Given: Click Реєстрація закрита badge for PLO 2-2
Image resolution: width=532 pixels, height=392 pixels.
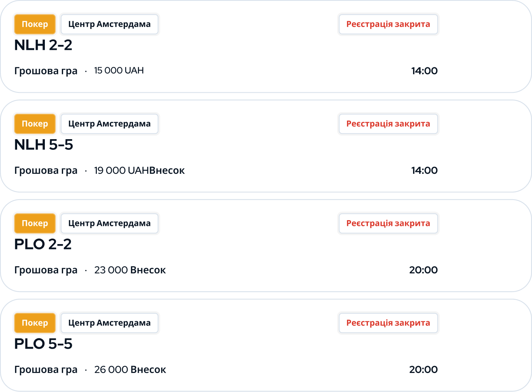Looking at the screenshot, I should tap(388, 224).
